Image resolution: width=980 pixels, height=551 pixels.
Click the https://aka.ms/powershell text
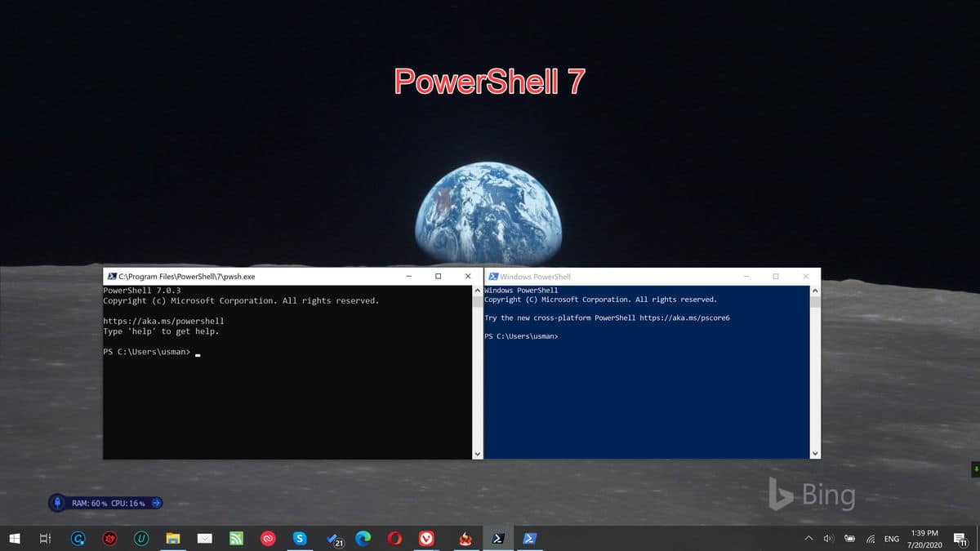[163, 321]
